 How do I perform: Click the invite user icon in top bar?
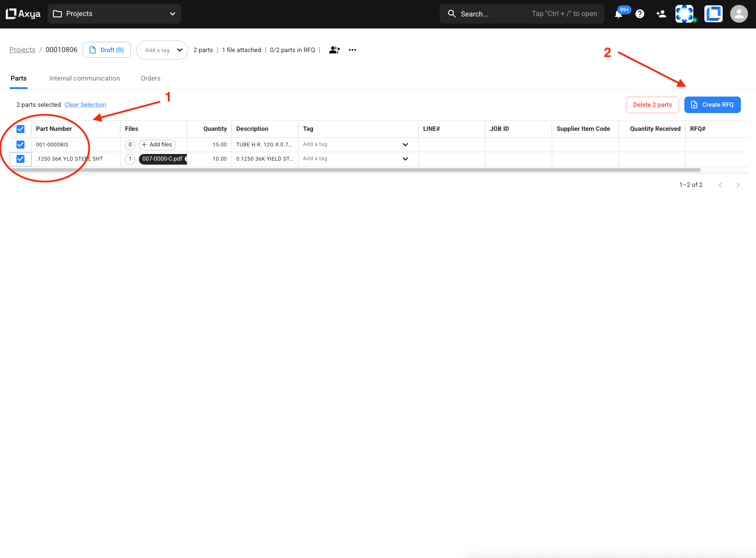click(661, 14)
